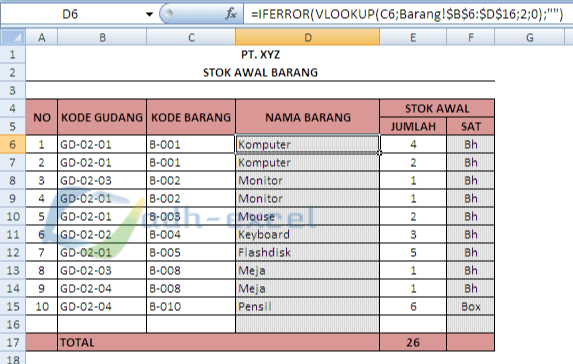Click quantity 4 in row 6

click(413, 144)
